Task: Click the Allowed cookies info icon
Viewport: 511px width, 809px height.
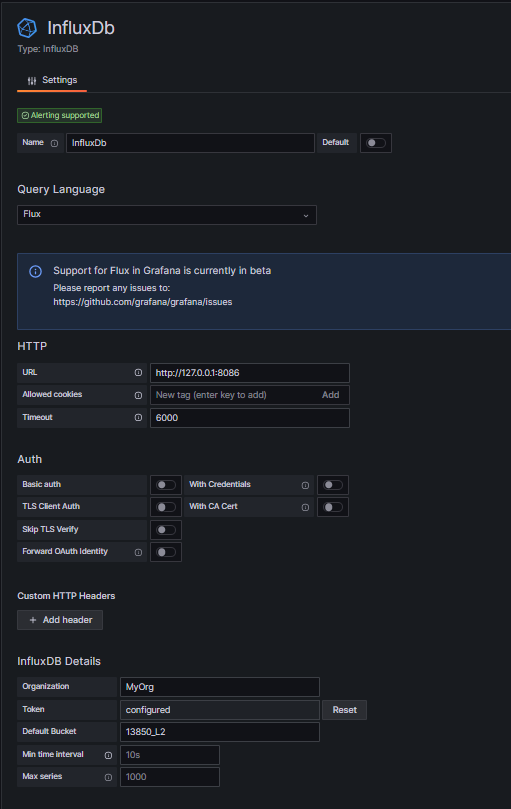Action: (x=138, y=395)
